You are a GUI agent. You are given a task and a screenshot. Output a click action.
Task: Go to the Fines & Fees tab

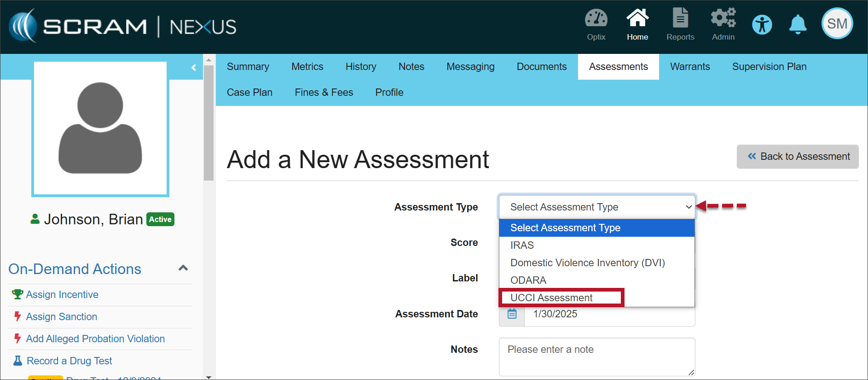click(x=324, y=93)
